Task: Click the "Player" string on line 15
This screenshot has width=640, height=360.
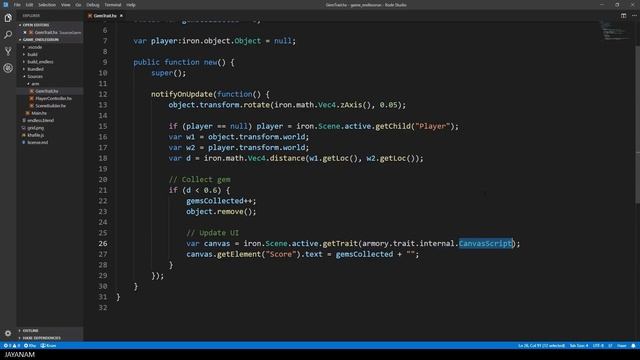Action: pos(432,126)
